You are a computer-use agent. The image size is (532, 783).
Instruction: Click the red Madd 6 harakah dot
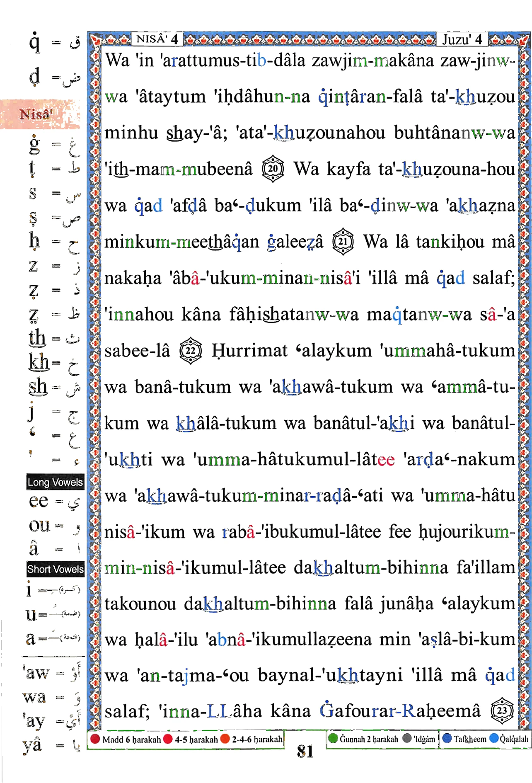[95, 739]
